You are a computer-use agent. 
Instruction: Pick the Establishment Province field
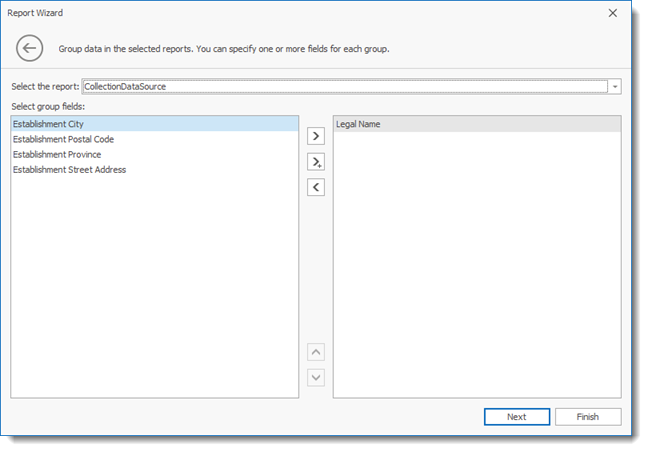coord(57,155)
